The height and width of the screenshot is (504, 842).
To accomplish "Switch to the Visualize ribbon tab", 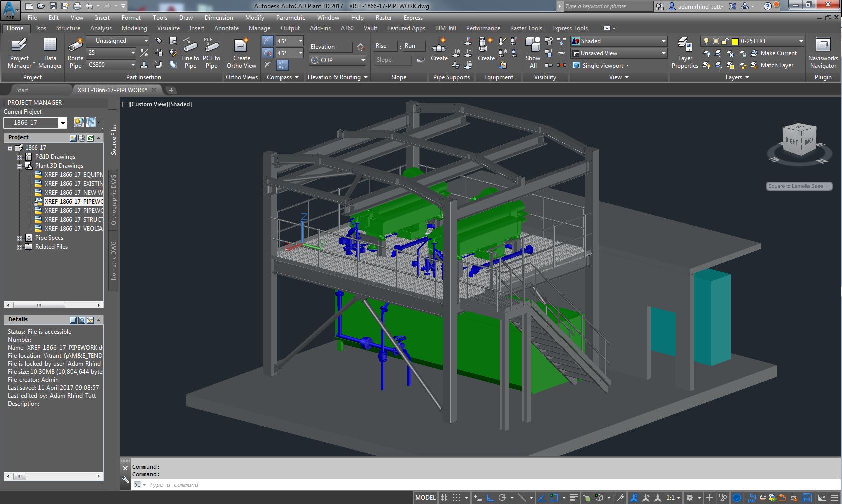I will (x=168, y=28).
